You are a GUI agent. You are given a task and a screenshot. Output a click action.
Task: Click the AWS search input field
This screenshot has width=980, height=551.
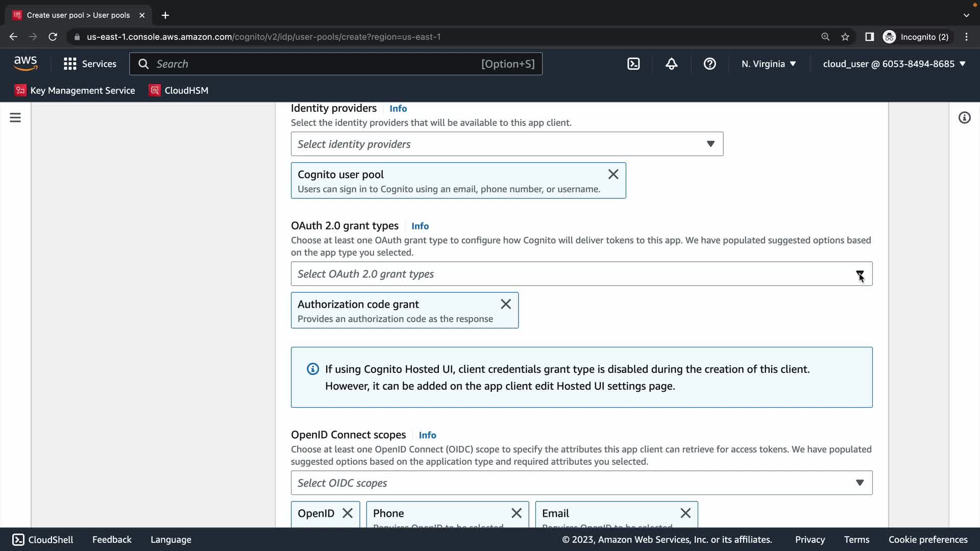tap(316, 64)
